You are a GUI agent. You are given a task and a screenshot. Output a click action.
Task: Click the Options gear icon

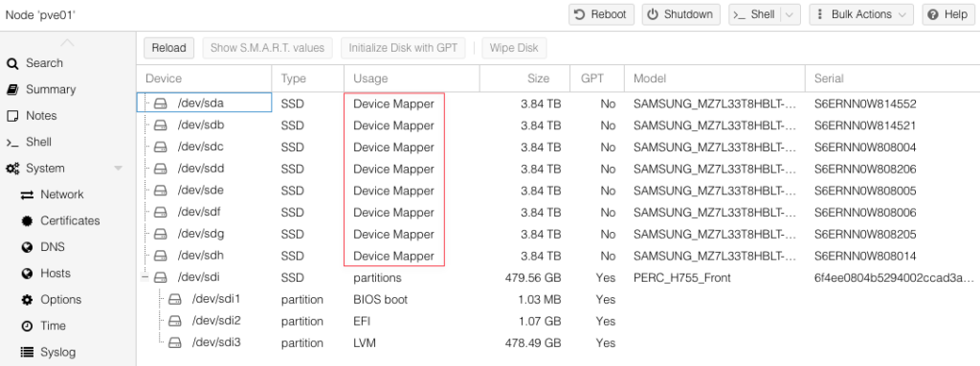point(27,300)
